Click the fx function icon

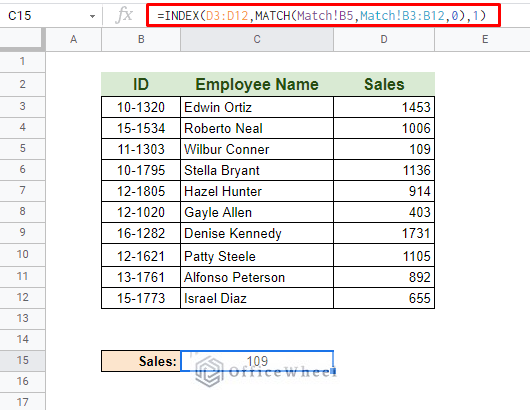(x=124, y=16)
